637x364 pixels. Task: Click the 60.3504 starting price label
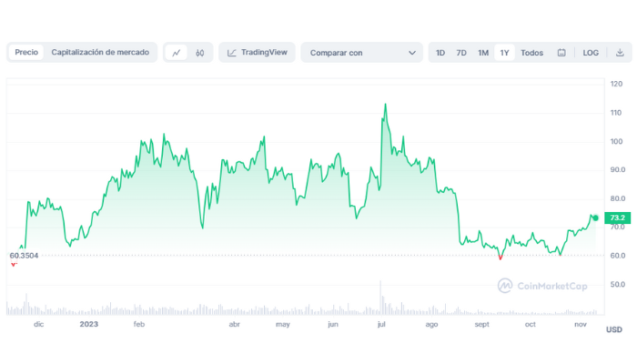tap(24, 256)
